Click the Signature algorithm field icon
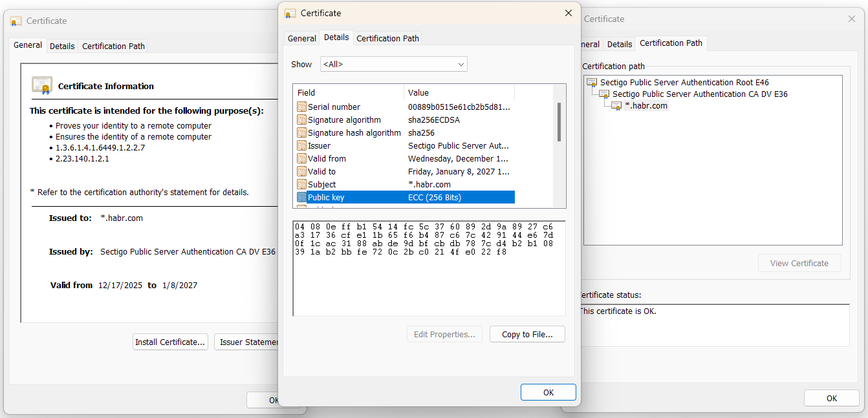 [x=301, y=120]
